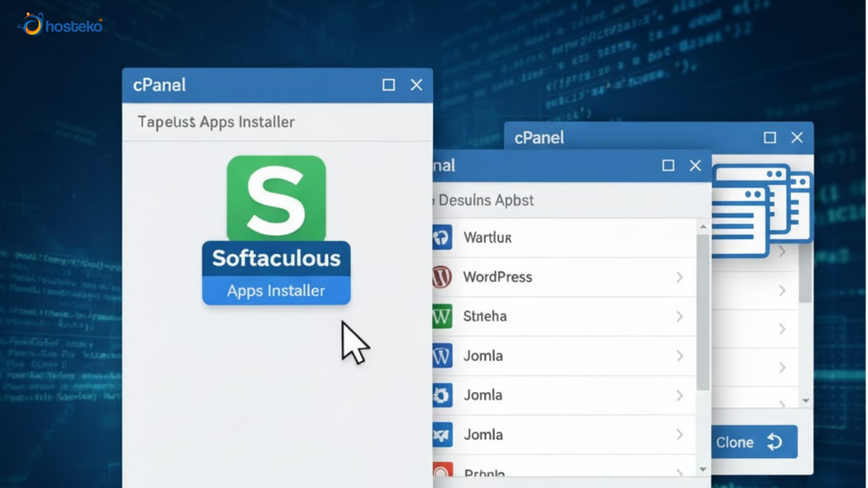
Task: Click the app list scrollbar thumb
Action: (703, 311)
